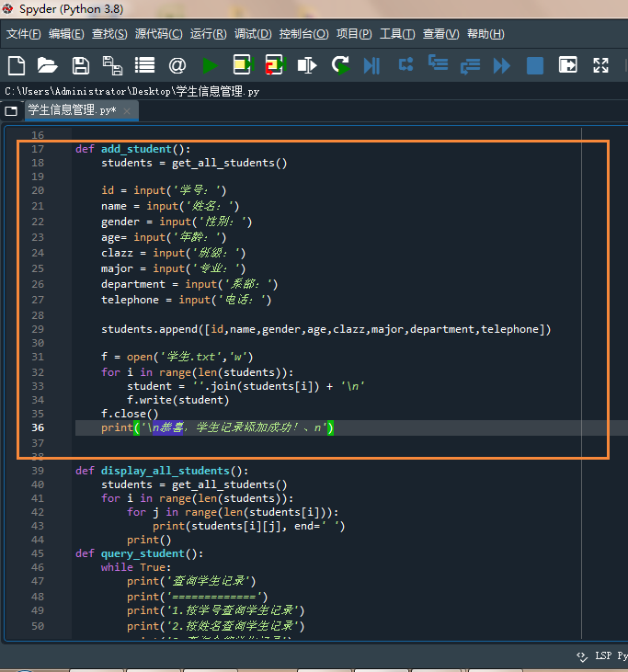Viewport: 628px width, 672px height.
Task: Click 'print(students[i][j], end' line 43
Action: pos(248,526)
